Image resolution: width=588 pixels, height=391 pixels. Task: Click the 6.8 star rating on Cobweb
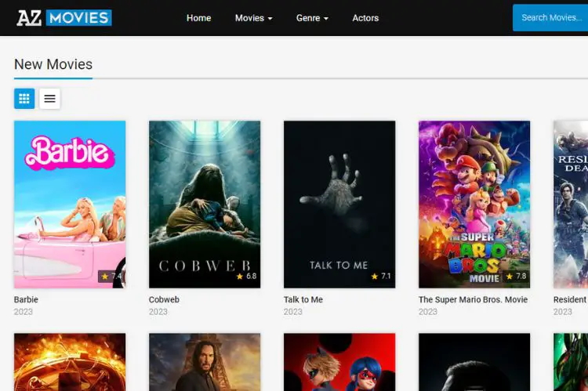(x=246, y=277)
